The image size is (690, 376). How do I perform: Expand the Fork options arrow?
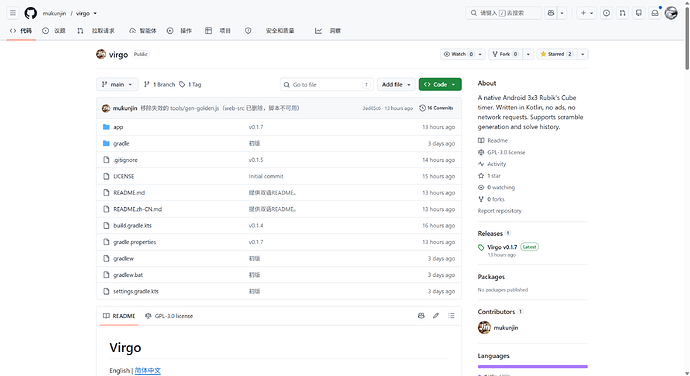click(528, 54)
